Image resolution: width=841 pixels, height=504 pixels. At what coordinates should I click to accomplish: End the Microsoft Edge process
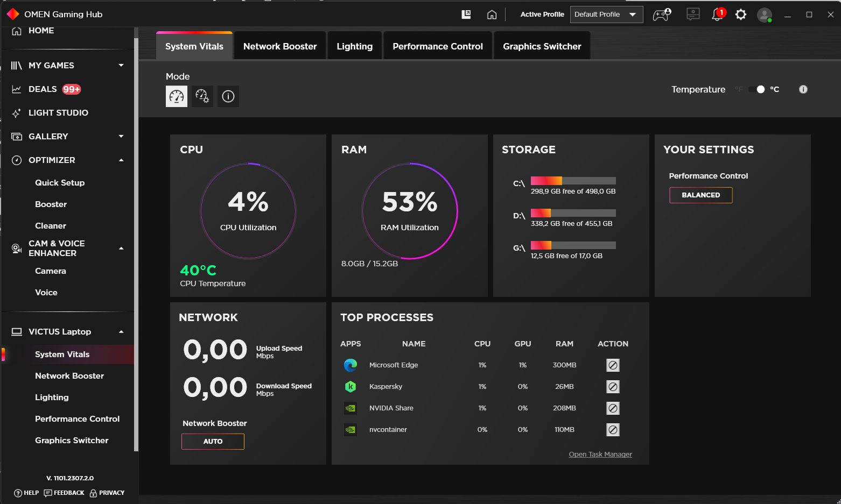613,365
